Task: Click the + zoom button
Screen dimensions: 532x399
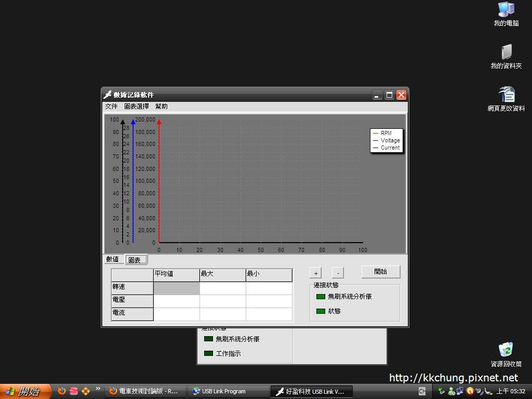Action: point(315,272)
